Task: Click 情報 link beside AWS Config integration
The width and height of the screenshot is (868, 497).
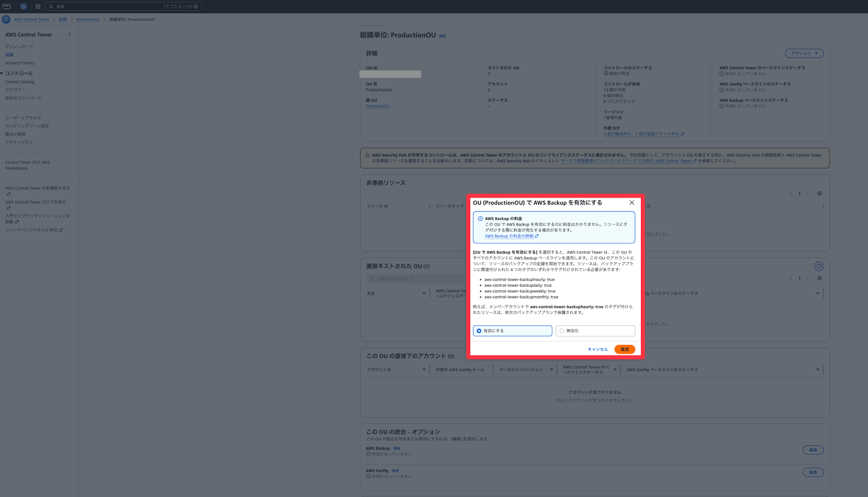Action: [x=395, y=471]
